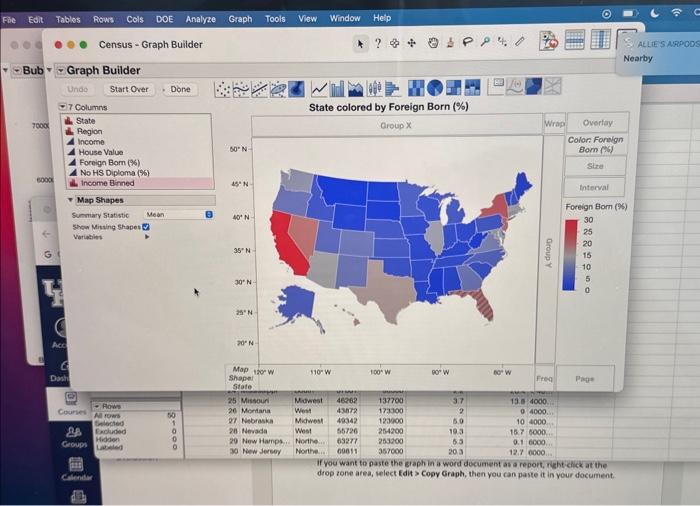
Task: Open the Analyze menu
Action: click(200, 19)
